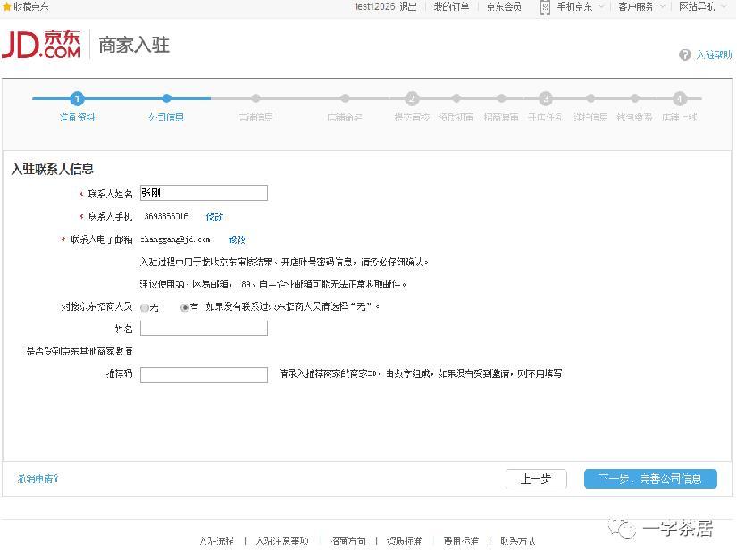Click the 公司信息 step dot
This screenshot has width=737, height=560.
(166, 98)
